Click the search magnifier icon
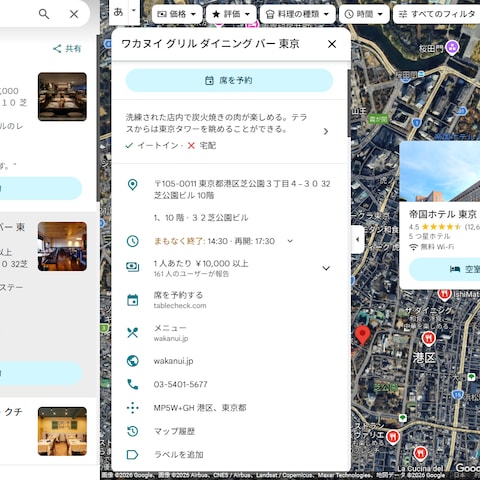The image size is (480, 480). click(x=44, y=14)
